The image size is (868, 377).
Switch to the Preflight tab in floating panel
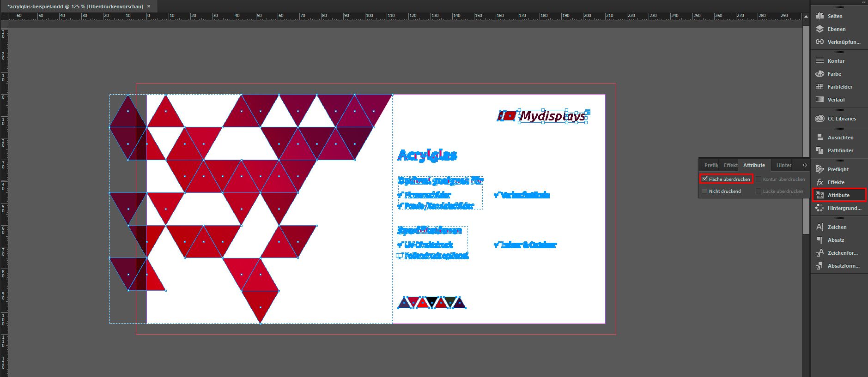(x=711, y=165)
